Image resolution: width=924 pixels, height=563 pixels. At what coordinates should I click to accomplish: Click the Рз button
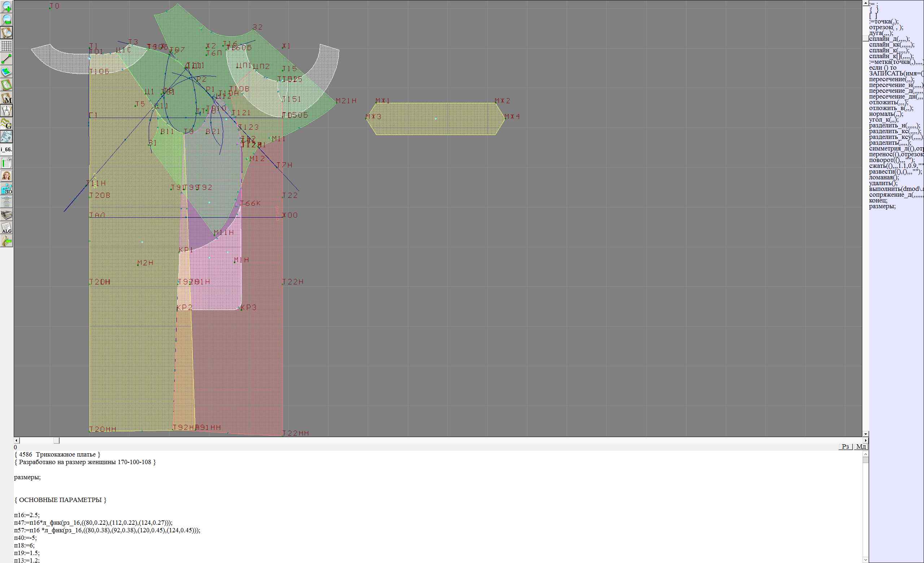[845, 446]
